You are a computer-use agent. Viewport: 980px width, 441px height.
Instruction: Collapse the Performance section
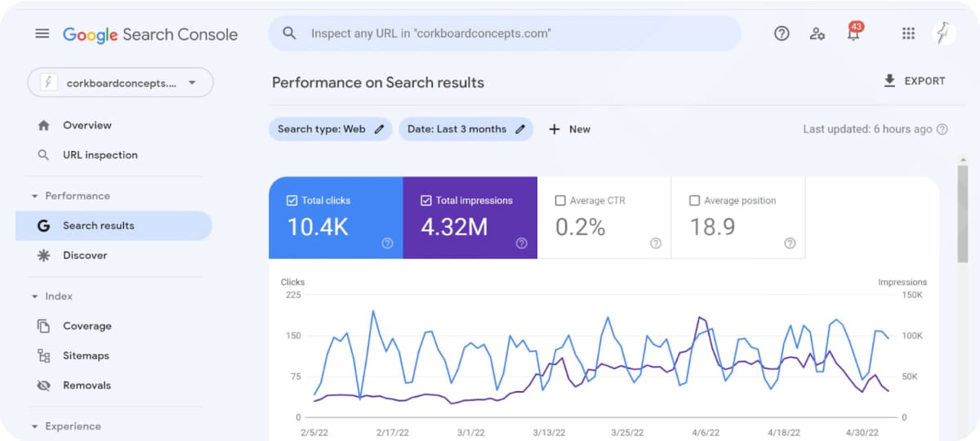click(34, 196)
